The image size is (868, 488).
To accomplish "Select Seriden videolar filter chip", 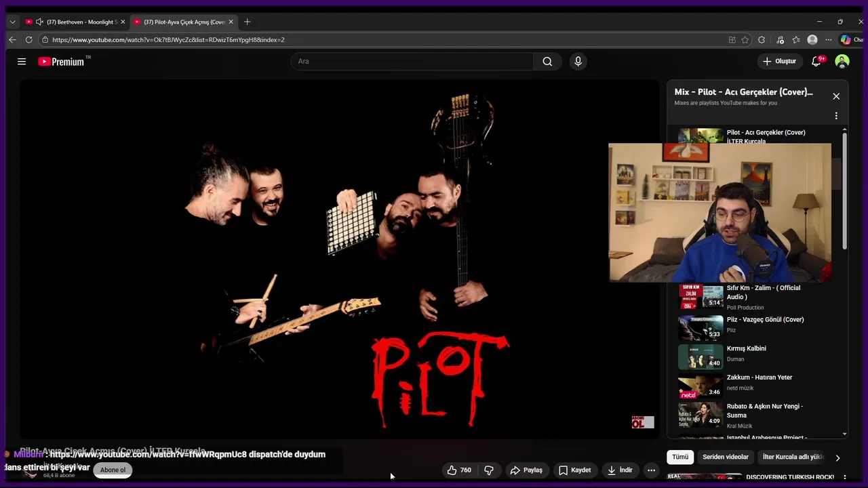I will [726, 457].
